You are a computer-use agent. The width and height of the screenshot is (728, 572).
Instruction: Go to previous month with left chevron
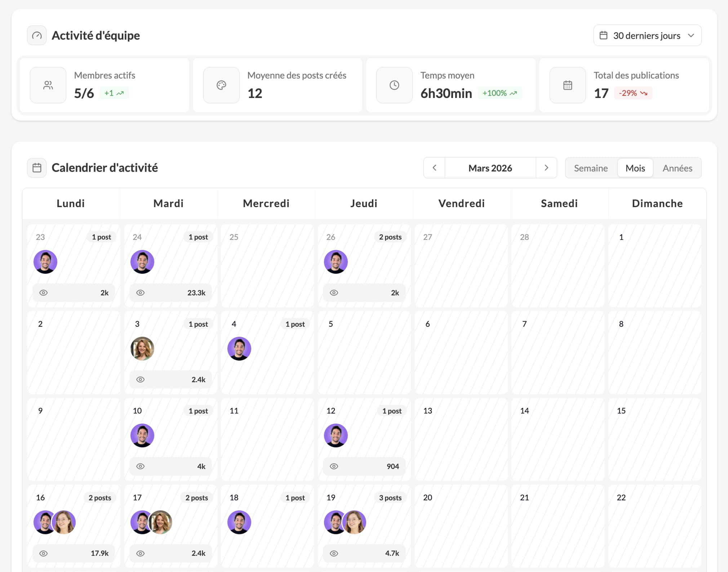(434, 168)
